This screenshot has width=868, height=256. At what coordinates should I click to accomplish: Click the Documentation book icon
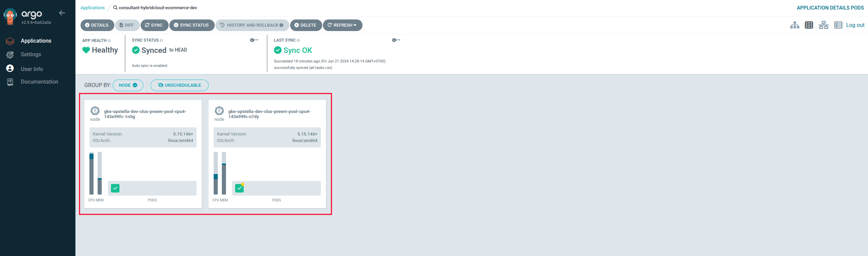[10, 82]
